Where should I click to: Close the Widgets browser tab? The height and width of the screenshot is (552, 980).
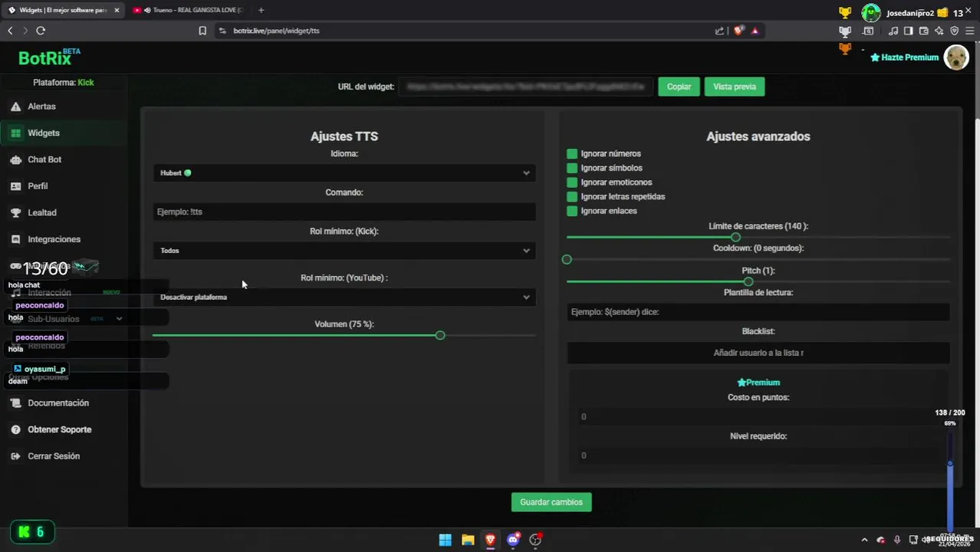click(117, 10)
